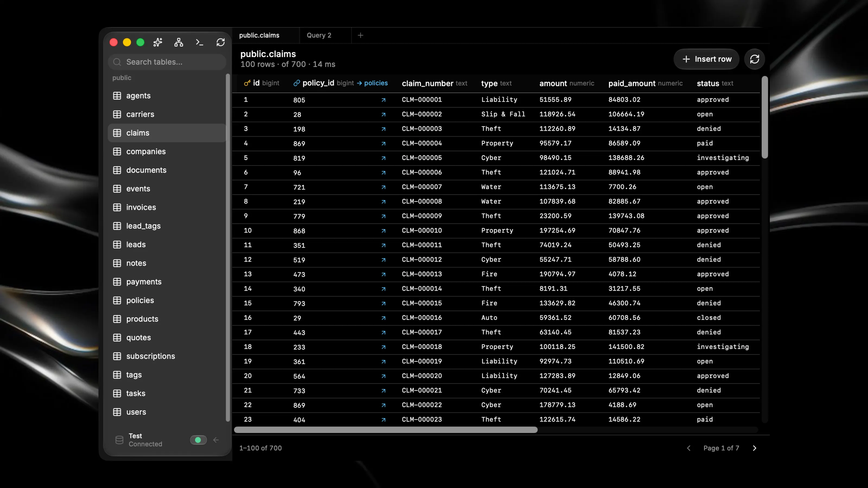Click the horizontal scrollbar under the table

click(x=385, y=430)
